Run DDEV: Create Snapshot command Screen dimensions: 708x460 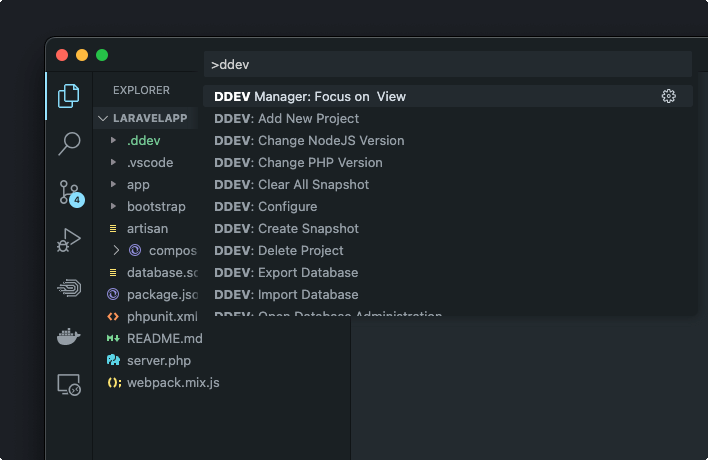click(447, 228)
